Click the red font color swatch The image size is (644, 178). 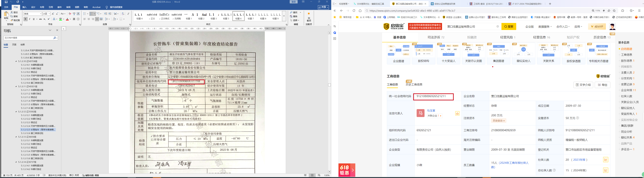click(x=67, y=19)
